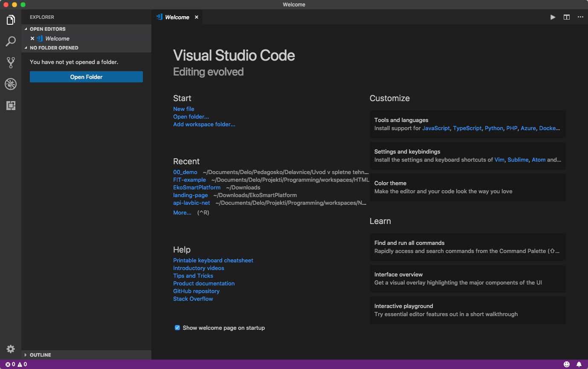The height and width of the screenshot is (369, 588).
Task: Install TypeScript support link
Action: pos(467,128)
